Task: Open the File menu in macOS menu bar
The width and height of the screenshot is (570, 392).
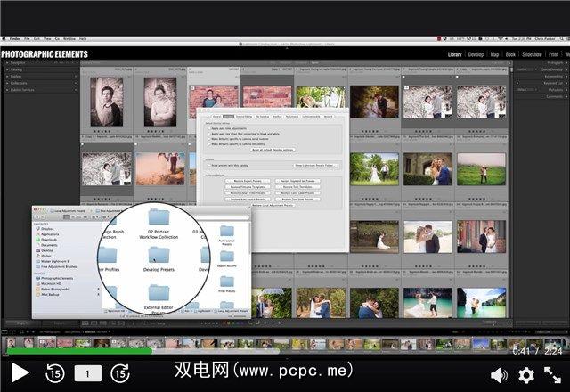Action: click(x=27, y=38)
